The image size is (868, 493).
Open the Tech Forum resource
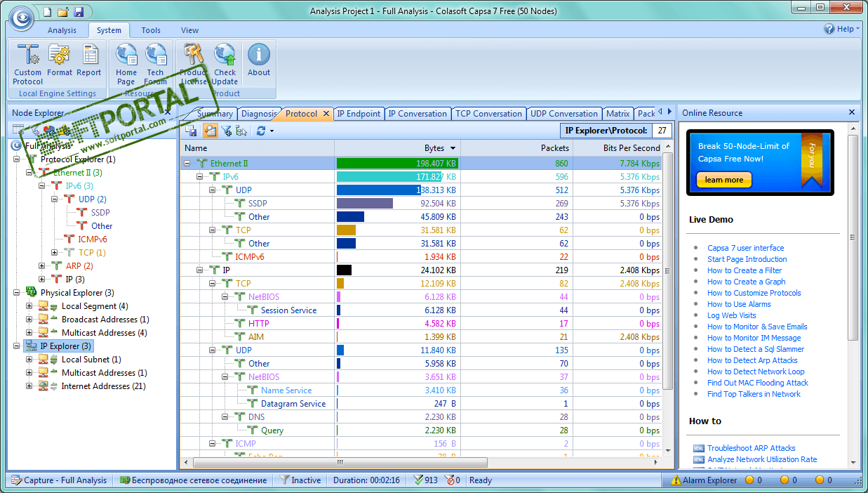click(x=156, y=64)
